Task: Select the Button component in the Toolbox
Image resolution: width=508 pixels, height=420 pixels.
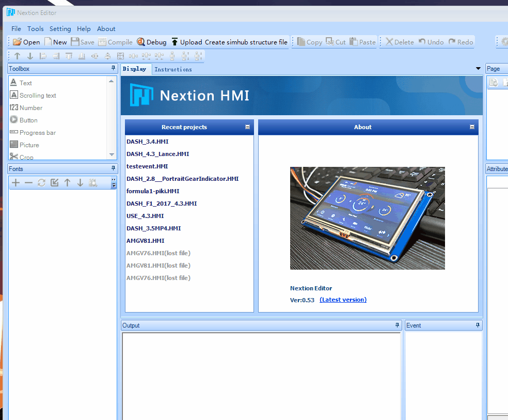Action: pos(28,120)
